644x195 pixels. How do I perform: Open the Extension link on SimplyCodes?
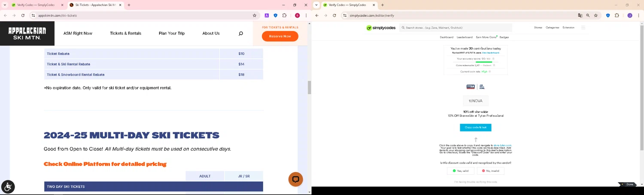click(x=568, y=27)
